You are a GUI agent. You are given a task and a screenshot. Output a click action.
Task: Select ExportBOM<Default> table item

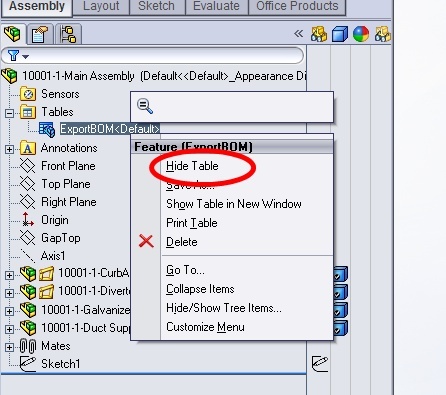[110, 129]
